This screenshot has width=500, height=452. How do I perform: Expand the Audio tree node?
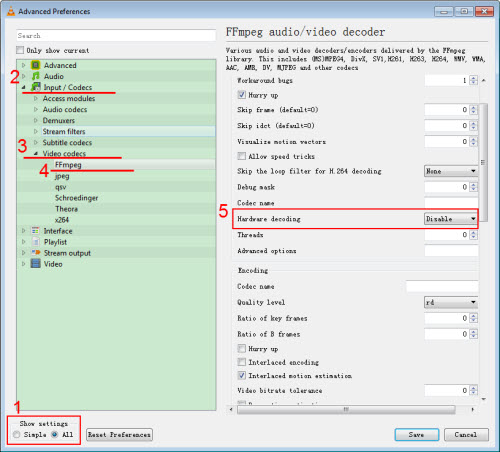pyautogui.click(x=24, y=76)
